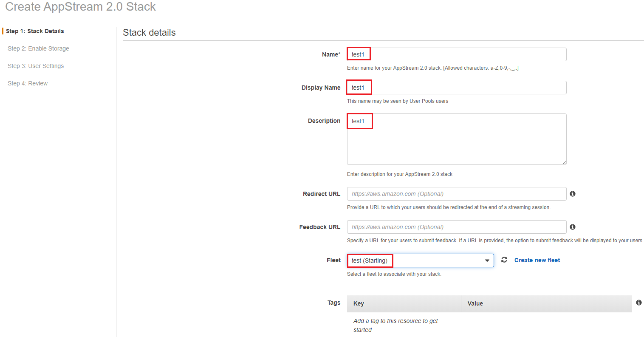This screenshot has height=337, width=644.
Task: Go to Step 4: Review
Action: (28, 83)
